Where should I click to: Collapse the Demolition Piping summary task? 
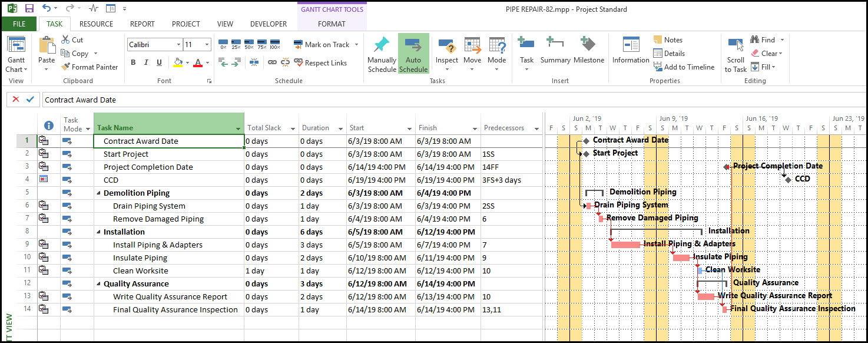(99, 193)
